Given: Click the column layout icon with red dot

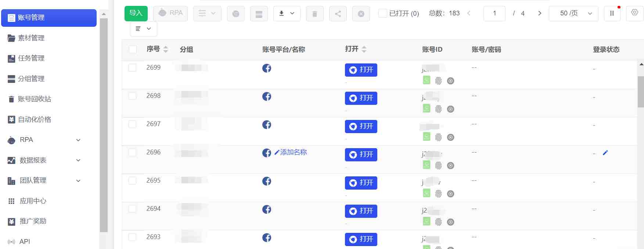Looking at the screenshot, I should click(x=612, y=14).
